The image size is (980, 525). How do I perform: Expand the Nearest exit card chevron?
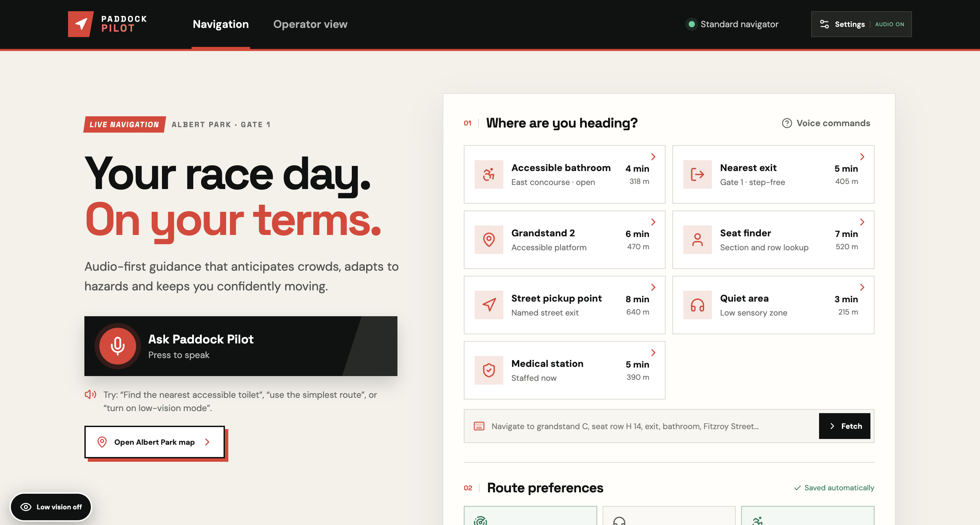pos(862,157)
